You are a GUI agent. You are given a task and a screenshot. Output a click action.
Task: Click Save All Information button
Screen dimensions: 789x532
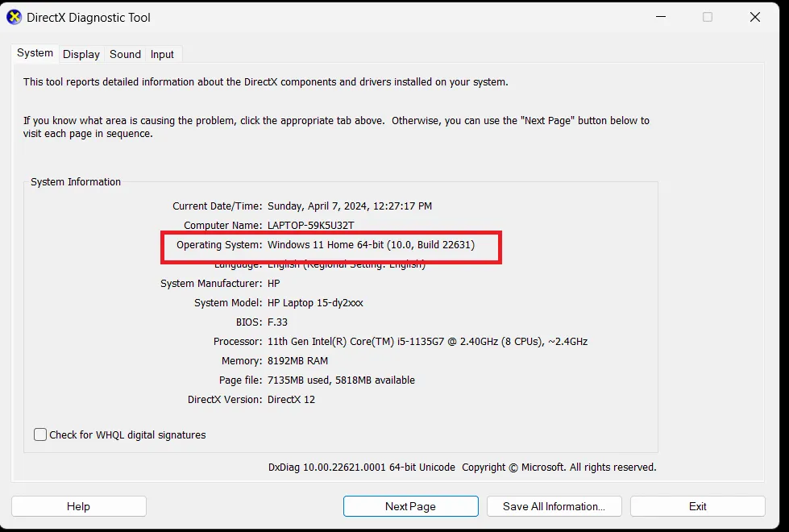tap(554, 505)
